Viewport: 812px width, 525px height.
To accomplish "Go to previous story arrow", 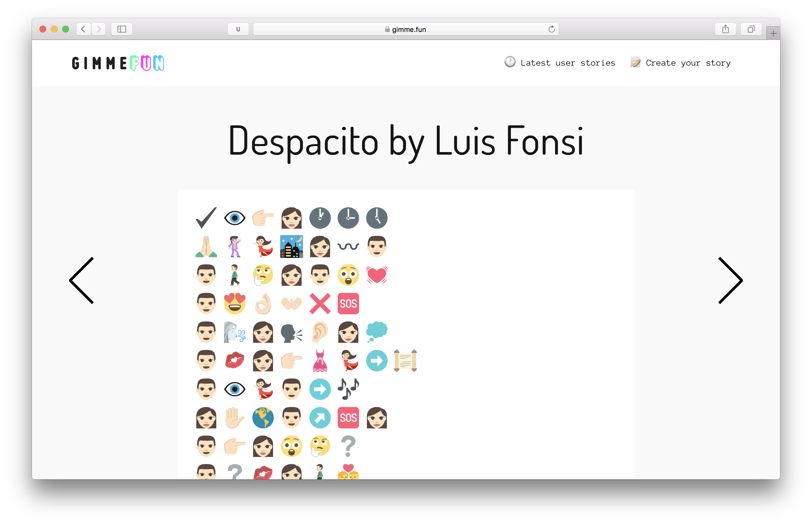I will [x=82, y=280].
